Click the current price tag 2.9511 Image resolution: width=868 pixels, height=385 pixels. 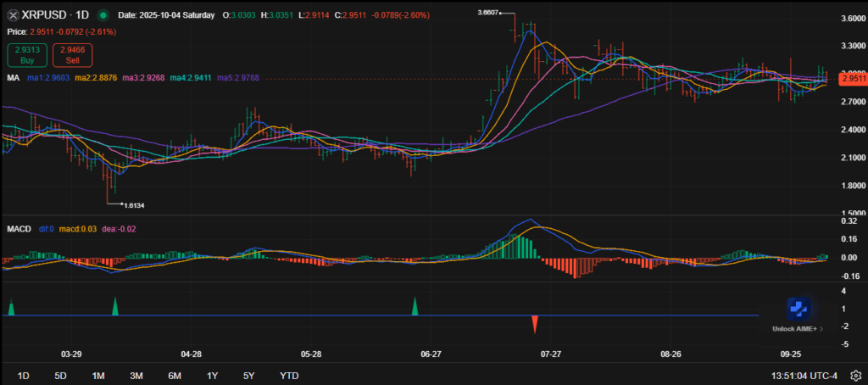(852, 79)
